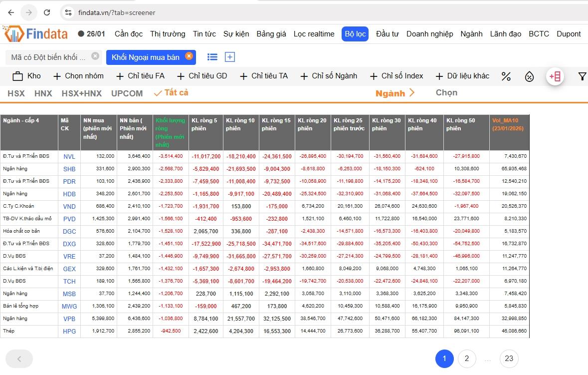588x375 pixels.
Task: Open the 'Chỉ số Index' add menu
Action: [x=396, y=76]
